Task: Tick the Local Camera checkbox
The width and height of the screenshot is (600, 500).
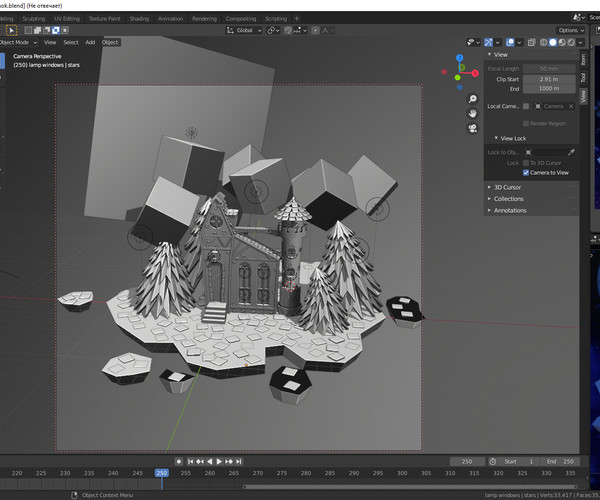Action: (x=526, y=105)
